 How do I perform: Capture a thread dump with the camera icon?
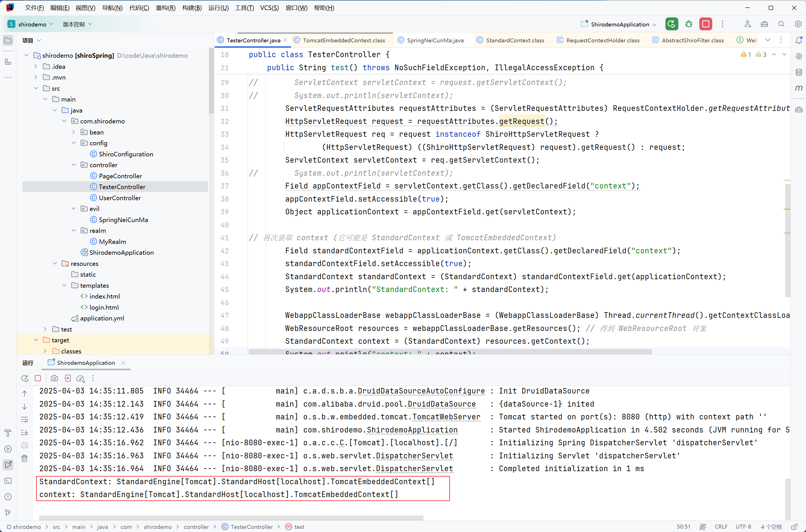point(54,378)
